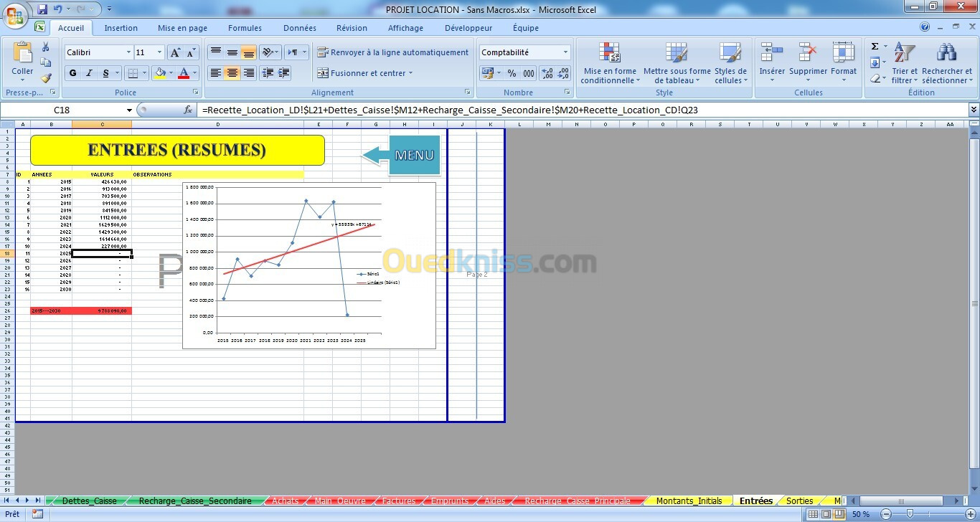Viewport: 980px width, 522px height.
Task: Click the insert function fx button
Action: pos(189,110)
